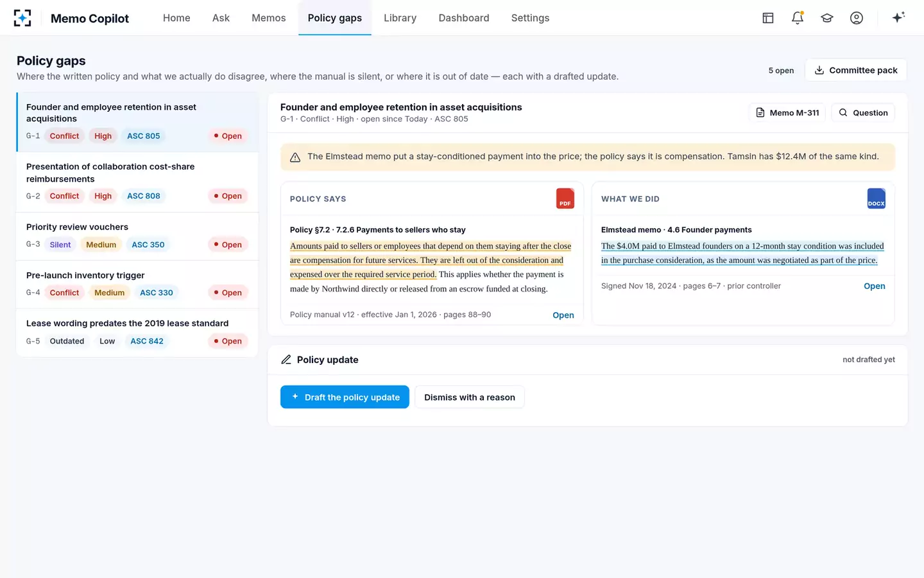Image resolution: width=924 pixels, height=578 pixels.
Task: Click the Open status on G-2
Action: click(228, 196)
